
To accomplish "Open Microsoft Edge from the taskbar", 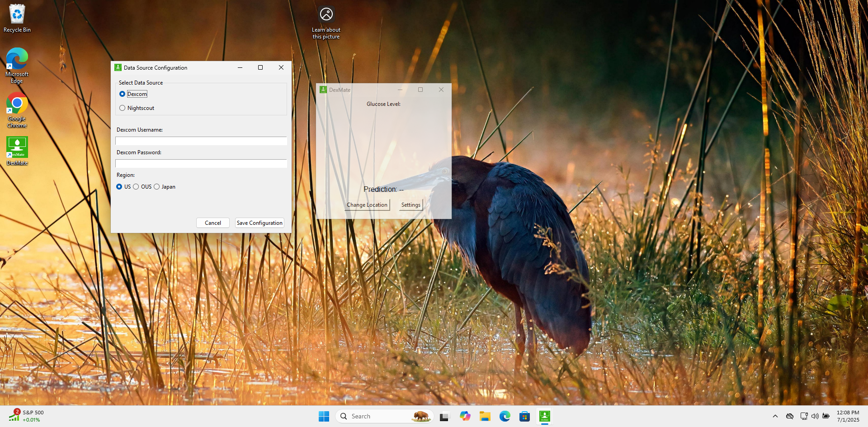I will click(505, 416).
